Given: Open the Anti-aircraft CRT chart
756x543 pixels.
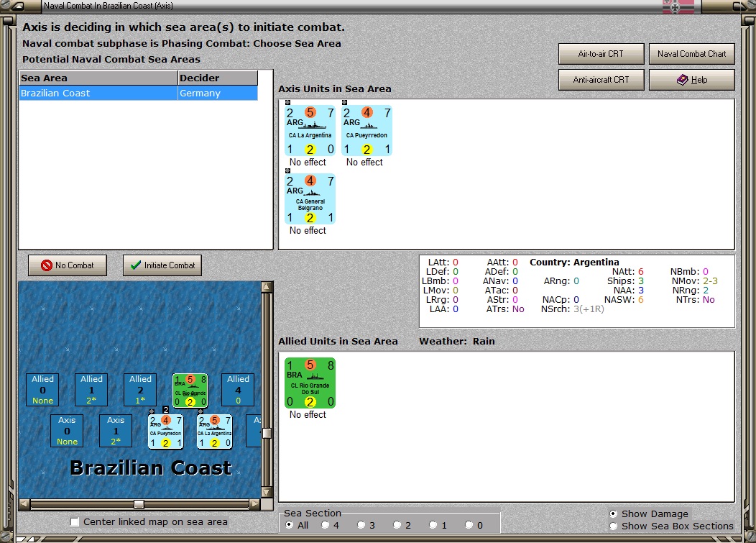Looking at the screenshot, I should point(601,80).
